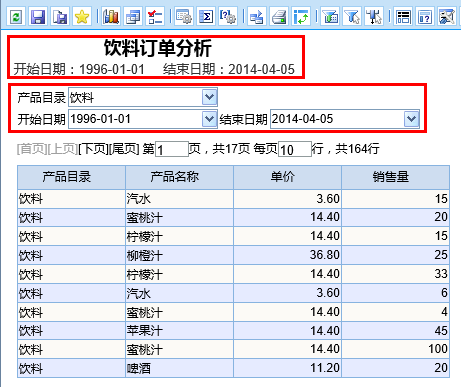Click the rows-per-page input showing 10
This screenshot has width=461, height=387.
pos(295,149)
